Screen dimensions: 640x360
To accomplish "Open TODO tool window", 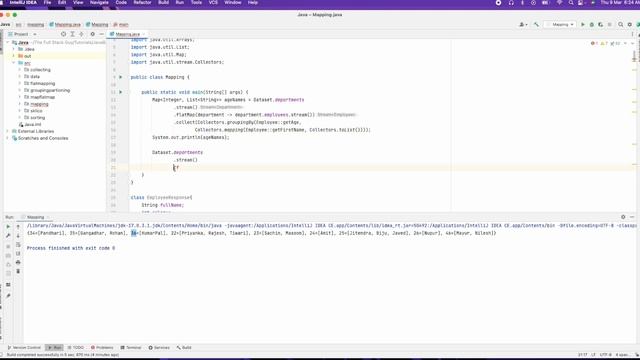I will tap(76, 348).
